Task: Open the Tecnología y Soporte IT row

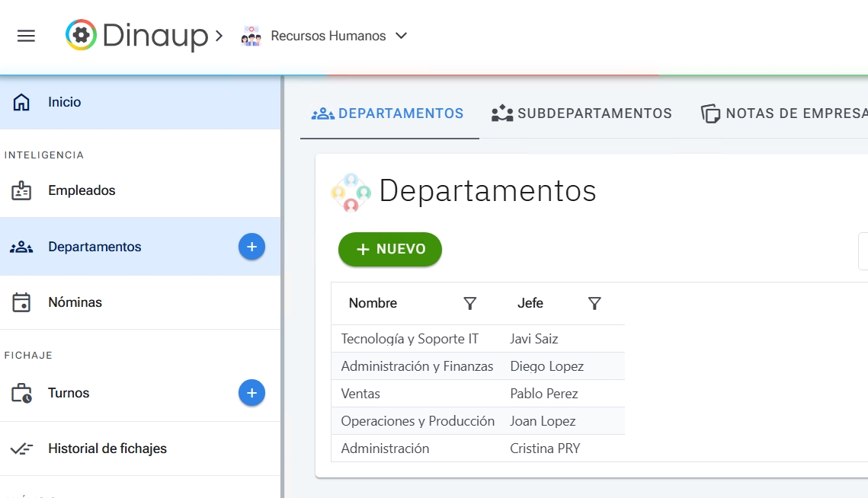Action: tap(409, 339)
